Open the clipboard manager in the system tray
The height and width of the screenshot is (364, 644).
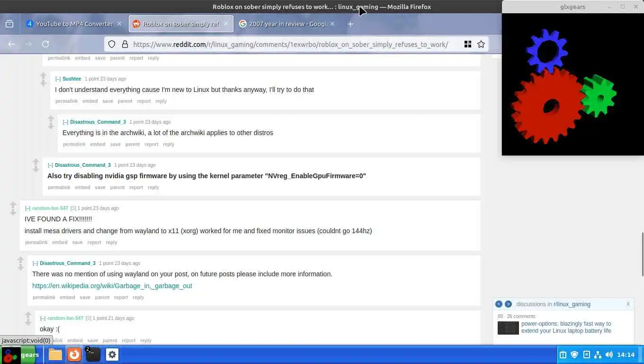tap(563, 355)
